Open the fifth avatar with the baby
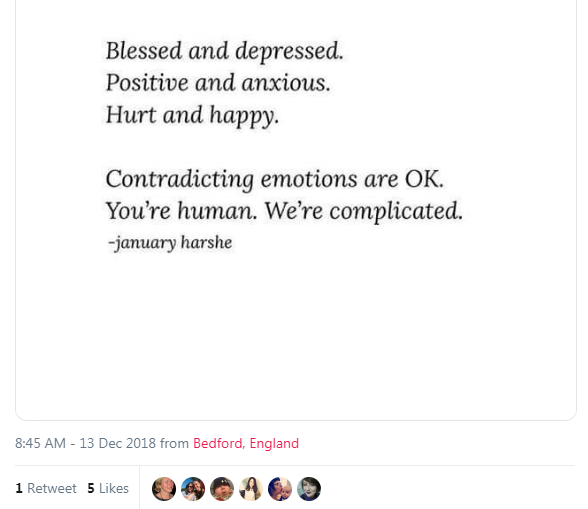588x509 pixels. (x=280, y=489)
